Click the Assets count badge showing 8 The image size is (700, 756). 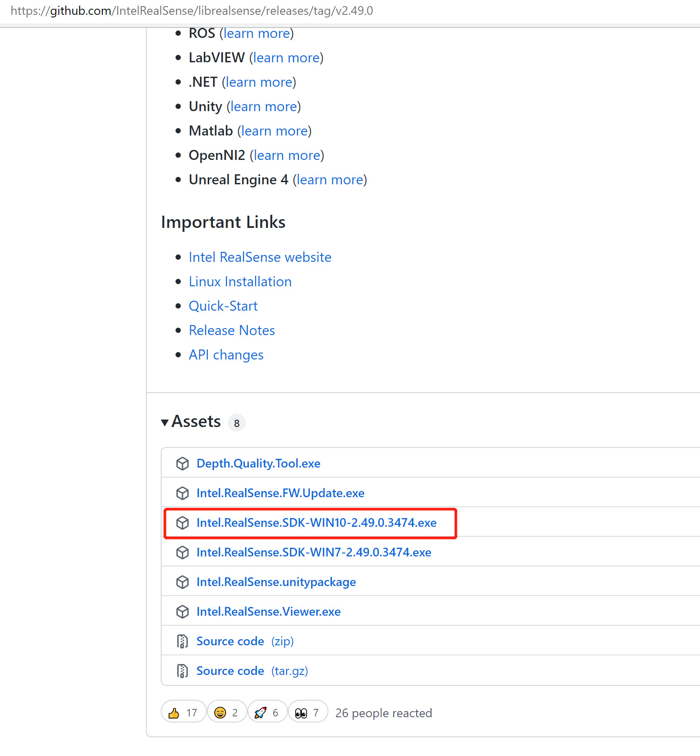(237, 423)
